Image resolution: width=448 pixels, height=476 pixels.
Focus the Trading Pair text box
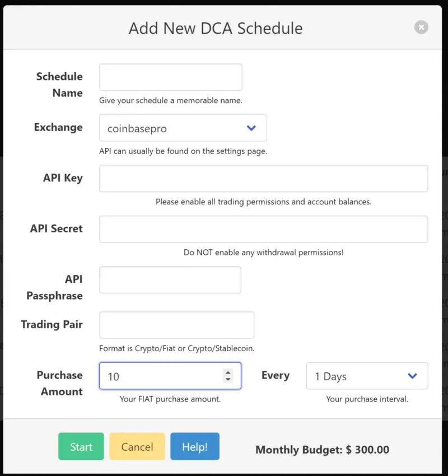(176, 325)
